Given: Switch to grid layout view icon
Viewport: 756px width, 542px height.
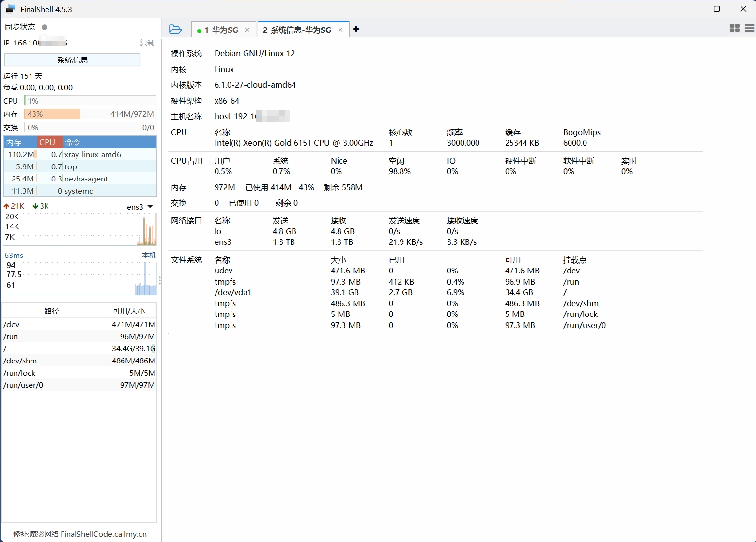Looking at the screenshot, I should coord(734,29).
